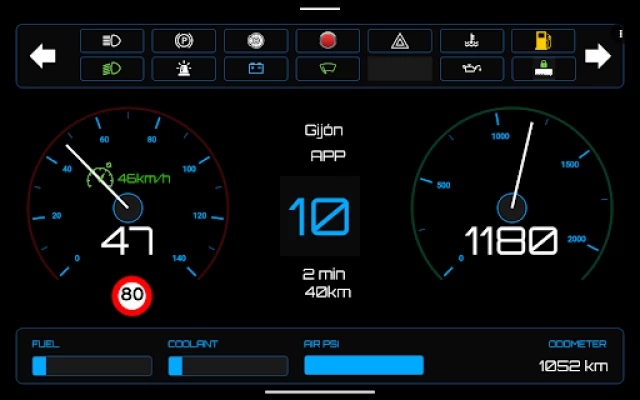Screen dimensions: 640x400
Task: Click the yellow fuel pump icon
Action: [x=543, y=41]
